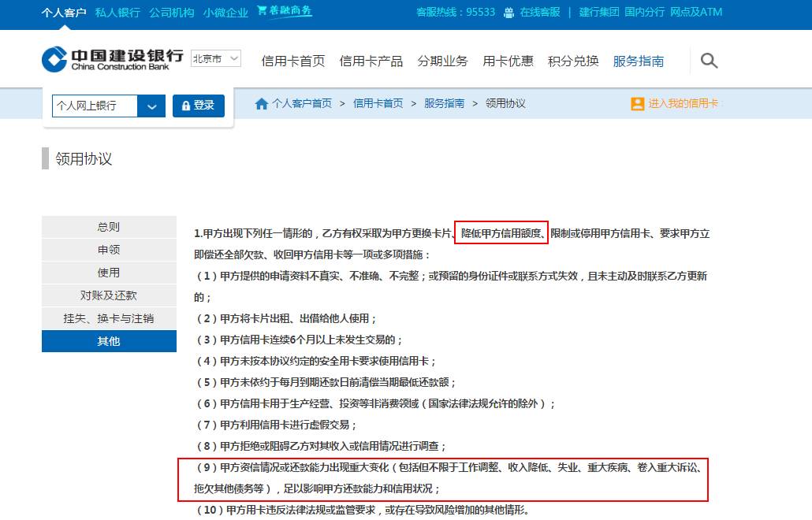
Task: Click clause (4) 安全用卡要求 text
Action: click(315, 361)
